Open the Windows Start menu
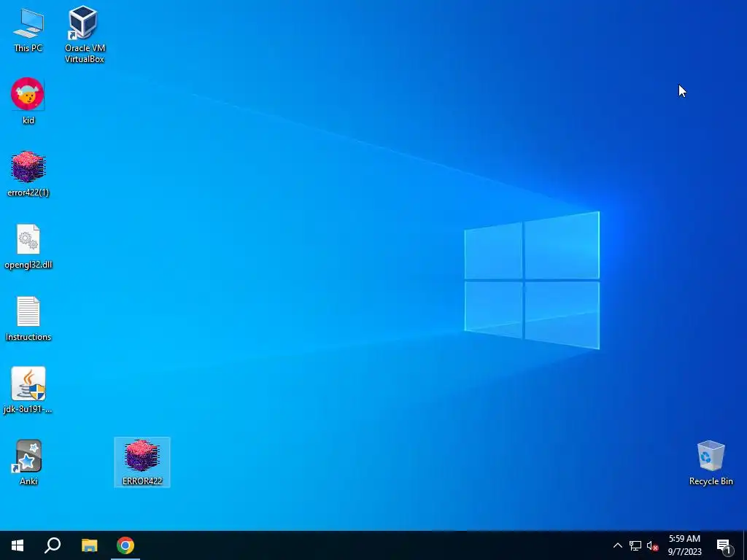The height and width of the screenshot is (560, 747). tap(18, 545)
